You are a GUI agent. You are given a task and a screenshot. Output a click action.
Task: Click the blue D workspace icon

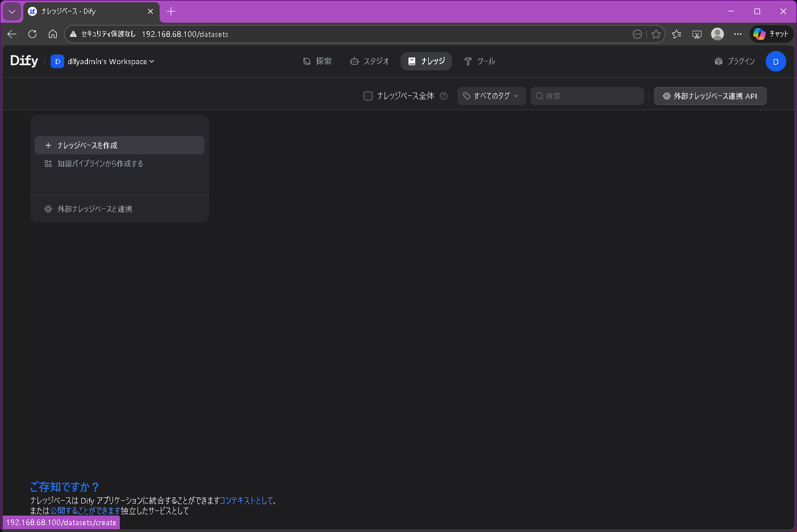[x=57, y=61]
